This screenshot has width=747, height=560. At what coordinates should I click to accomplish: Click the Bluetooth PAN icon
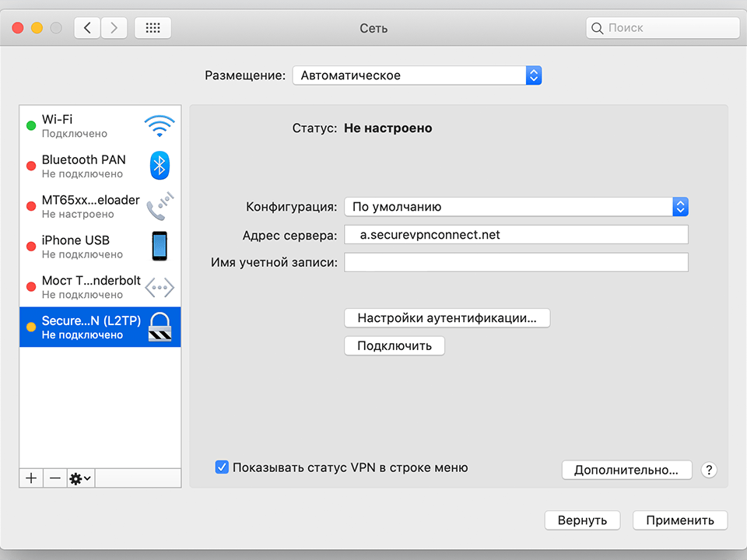[160, 165]
